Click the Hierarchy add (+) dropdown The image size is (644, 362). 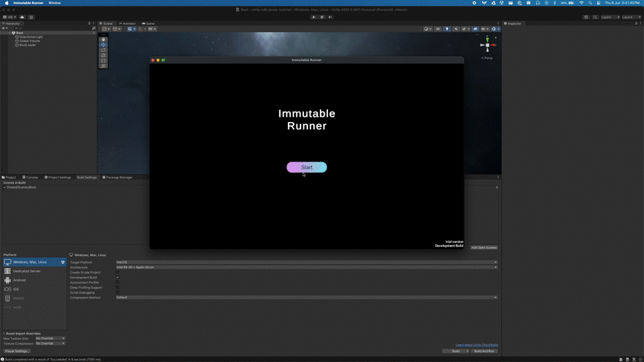5,28
